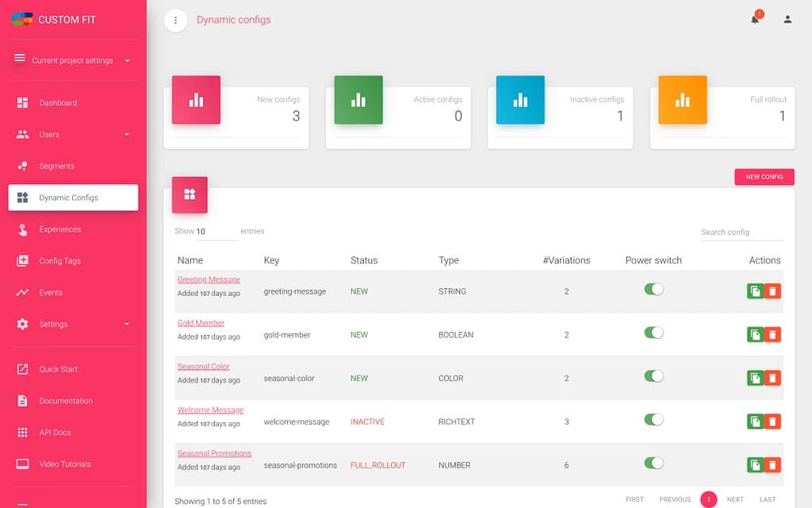
Task: Click the user profile icon
Action: click(x=787, y=21)
